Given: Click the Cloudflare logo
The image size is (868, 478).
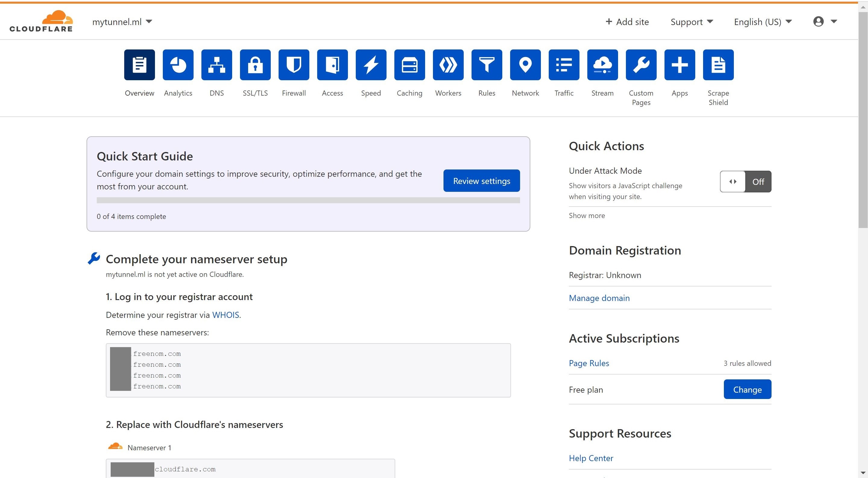Looking at the screenshot, I should [x=41, y=21].
